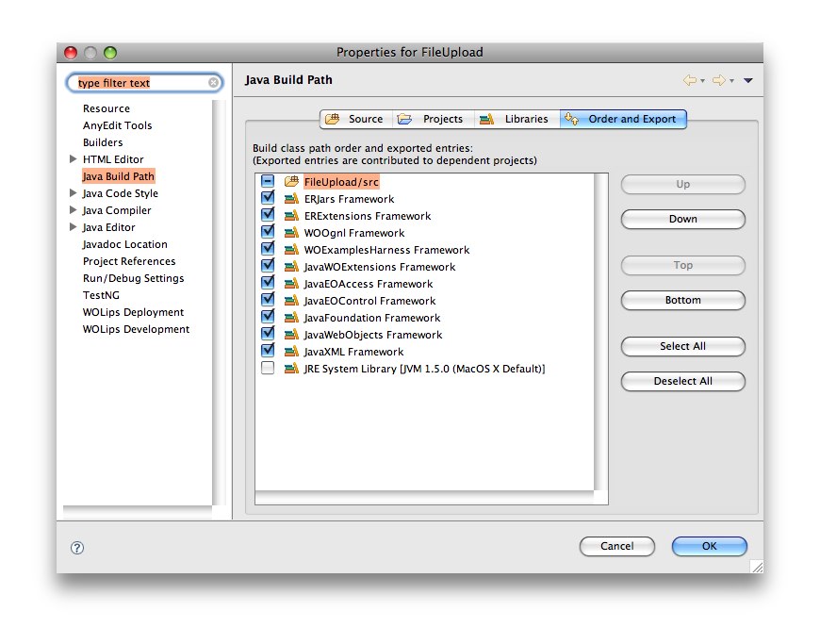This screenshot has height=644, width=820.
Task: Expand the Java Compiler section
Action: [x=74, y=210]
